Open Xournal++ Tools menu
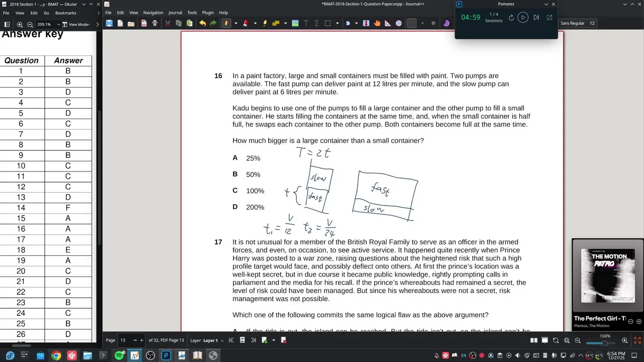This screenshot has height=362, width=644. click(192, 13)
